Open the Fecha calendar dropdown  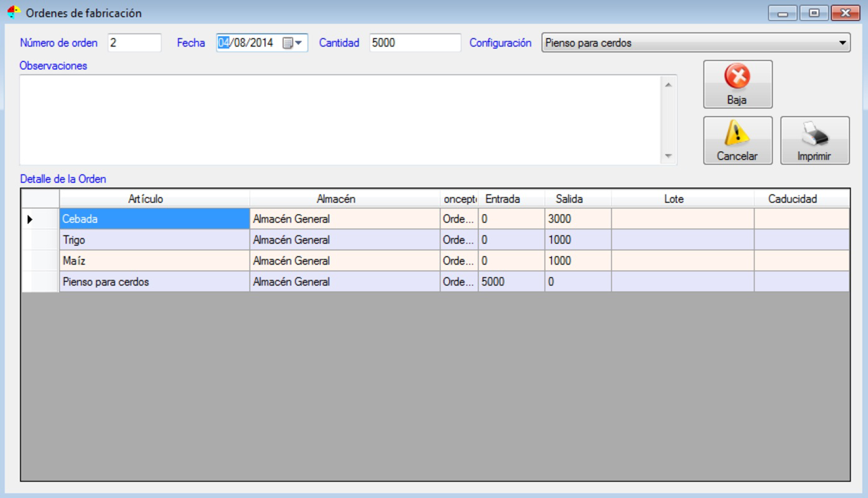point(292,43)
